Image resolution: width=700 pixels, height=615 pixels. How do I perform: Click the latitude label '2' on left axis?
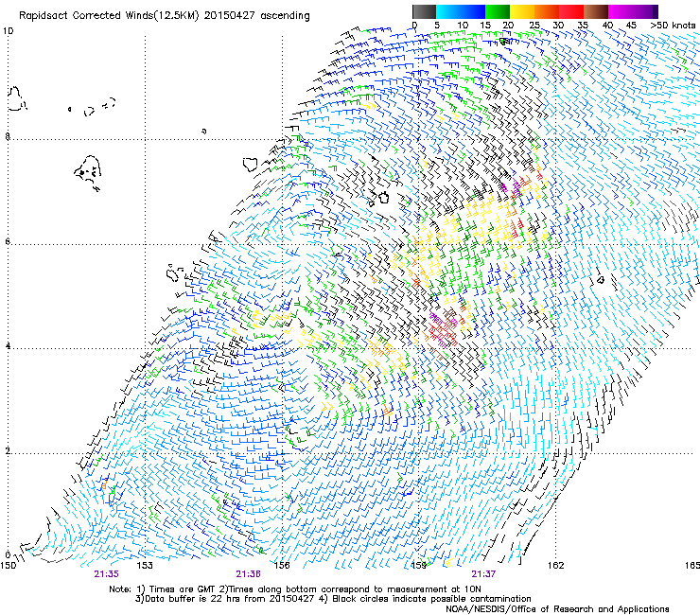point(8,451)
